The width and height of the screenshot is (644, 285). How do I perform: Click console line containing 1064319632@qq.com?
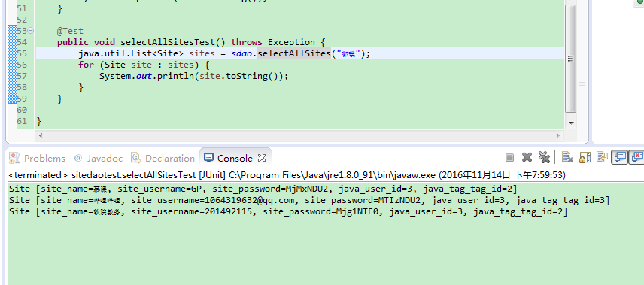pos(309,201)
